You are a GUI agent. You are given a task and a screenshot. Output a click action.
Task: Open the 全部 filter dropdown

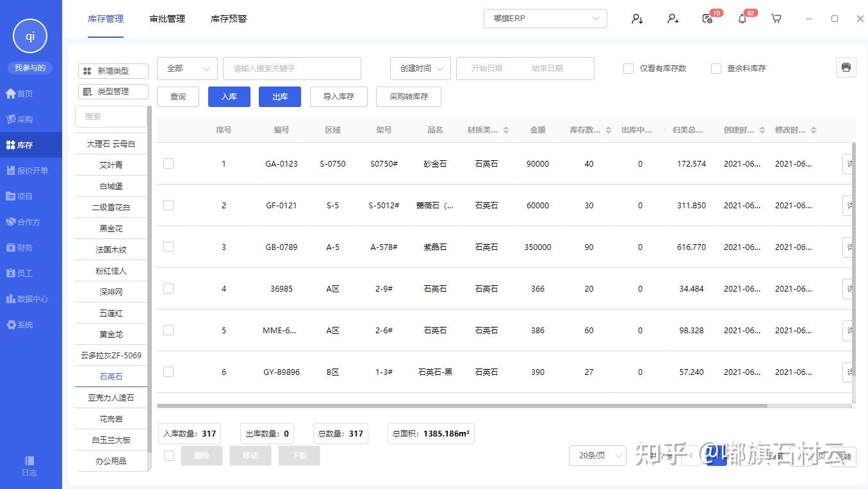[x=187, y=69]
